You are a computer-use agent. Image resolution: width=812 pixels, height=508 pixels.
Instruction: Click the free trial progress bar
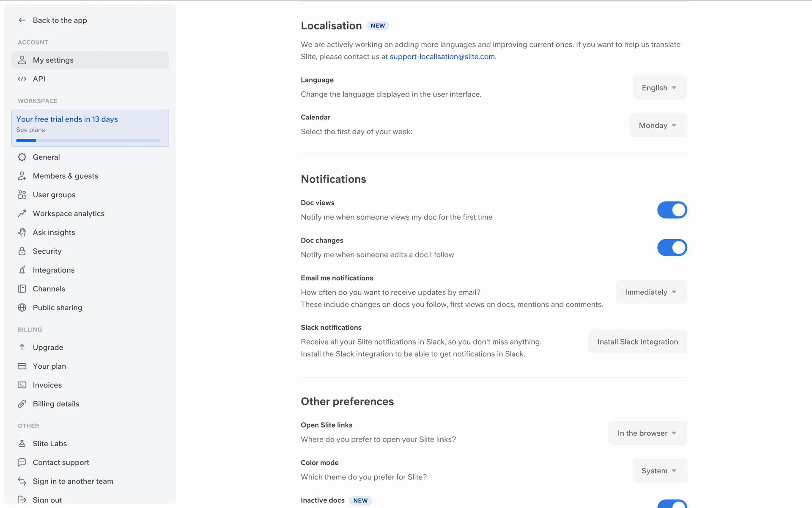click(x=88, y=141)
